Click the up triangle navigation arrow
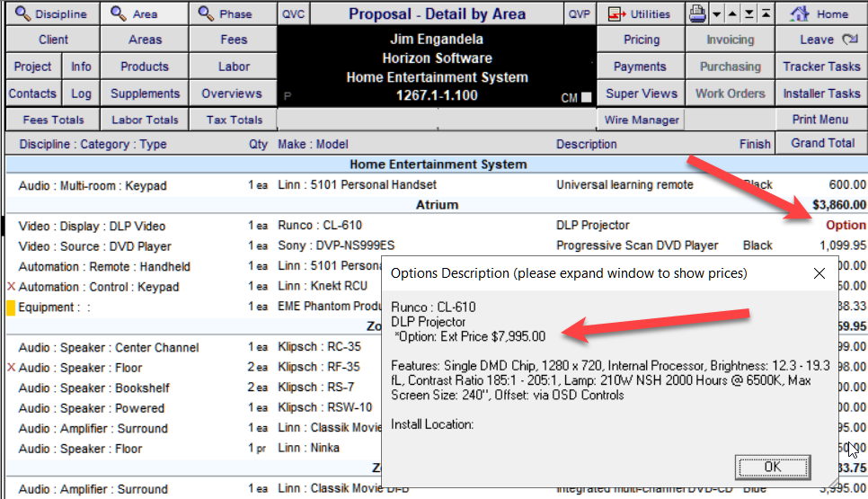The height and width of the screenshot is (499, 868). 732,13
